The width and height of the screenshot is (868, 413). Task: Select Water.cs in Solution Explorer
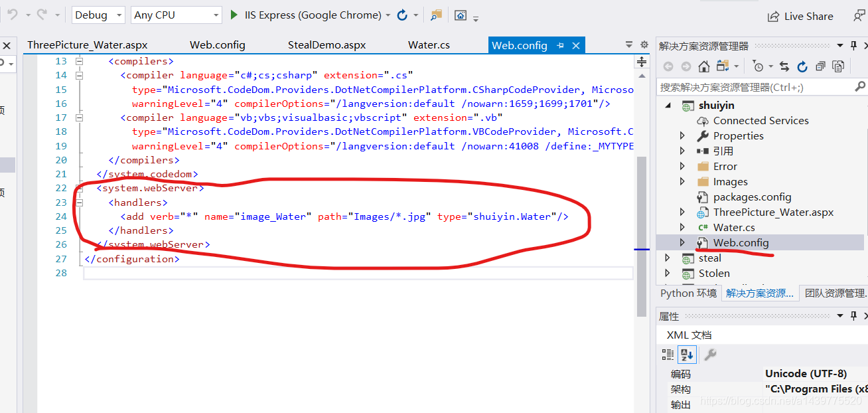click(x=734, y=227)
